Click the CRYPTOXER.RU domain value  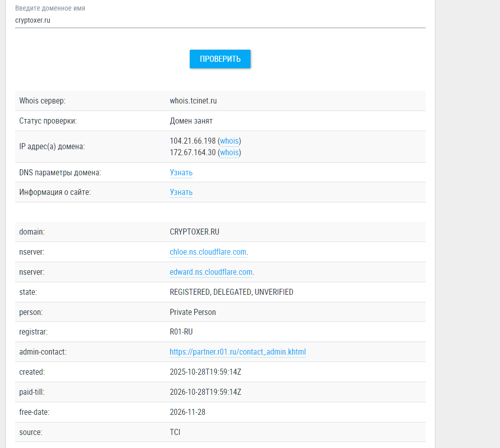coord(194,232)
